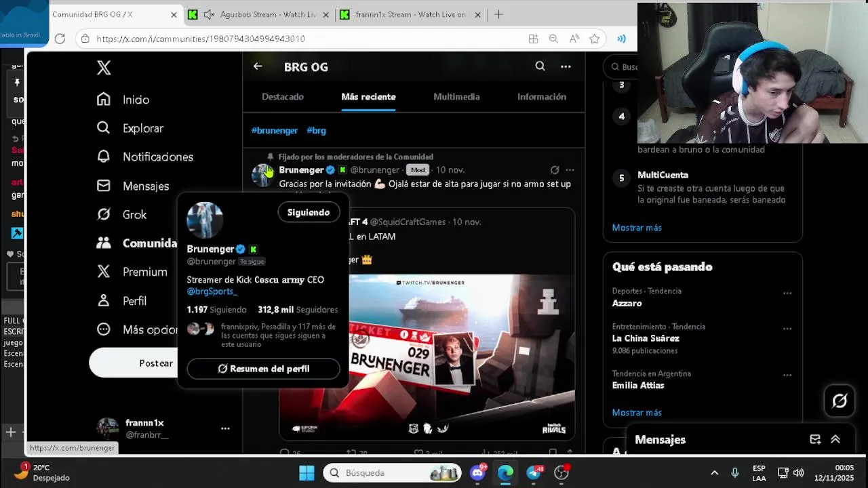Open Perfil from sidebar

click(121, 300)
